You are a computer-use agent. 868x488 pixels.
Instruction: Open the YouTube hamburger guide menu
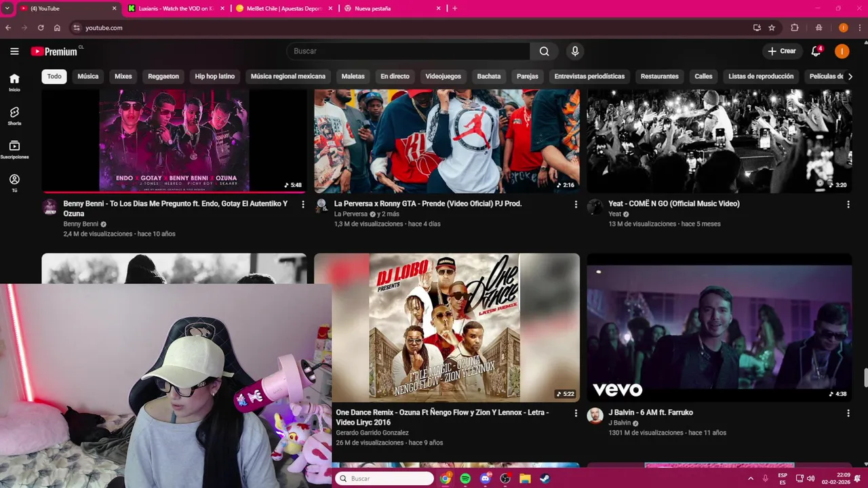pyautogui.click(x=14, y=52)
